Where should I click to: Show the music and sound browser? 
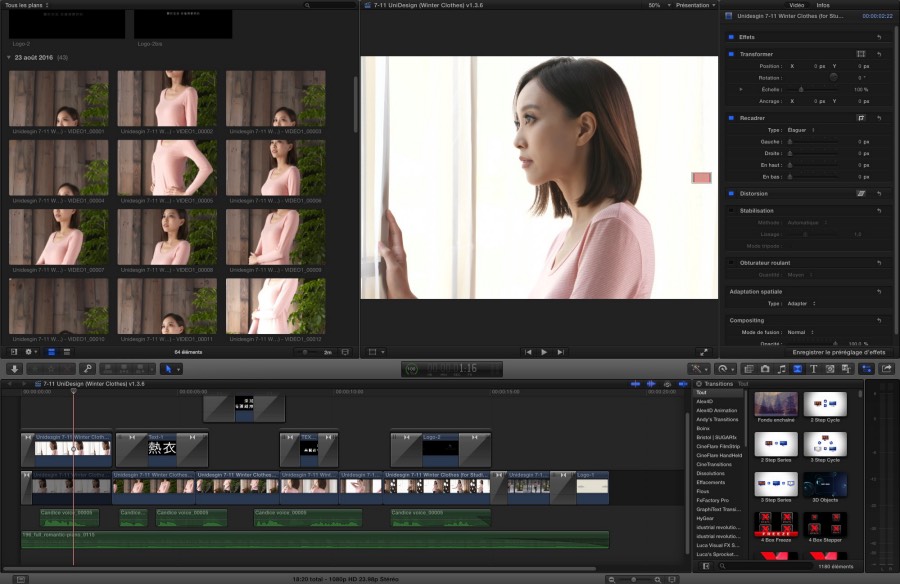tap(781, 369)
